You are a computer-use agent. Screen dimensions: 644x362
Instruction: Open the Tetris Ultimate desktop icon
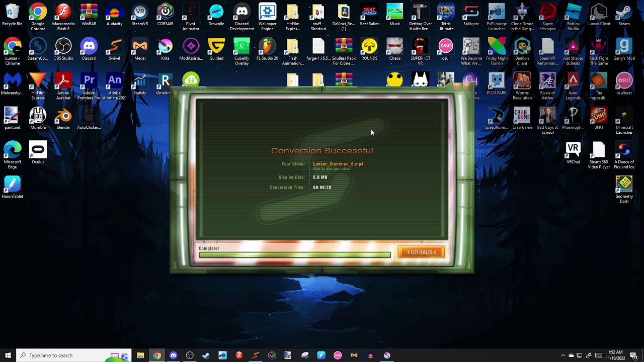pyautogui.click(x=446, y=17)
